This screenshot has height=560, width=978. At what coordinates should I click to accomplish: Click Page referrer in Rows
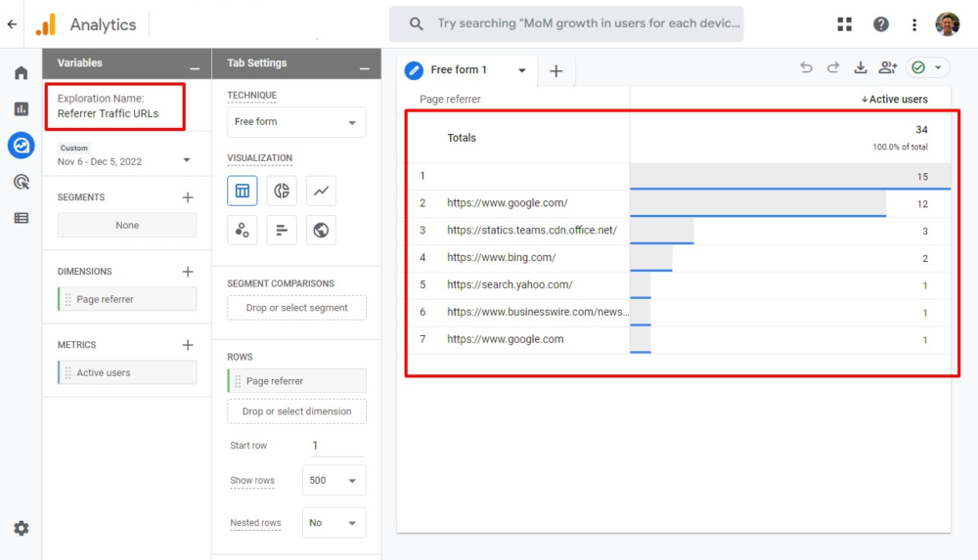coord(297,381)
